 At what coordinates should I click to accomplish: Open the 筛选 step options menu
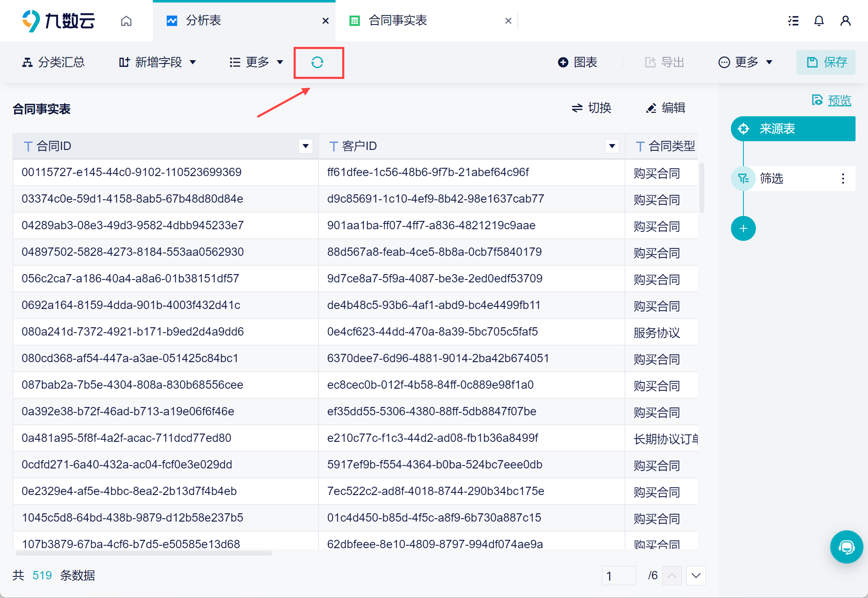pos(843,179)
